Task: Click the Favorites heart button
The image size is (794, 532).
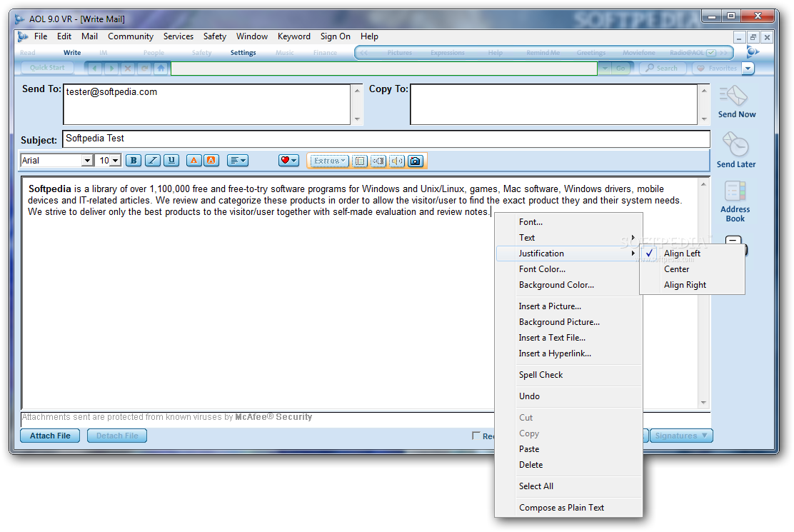Action: (717, 68)
